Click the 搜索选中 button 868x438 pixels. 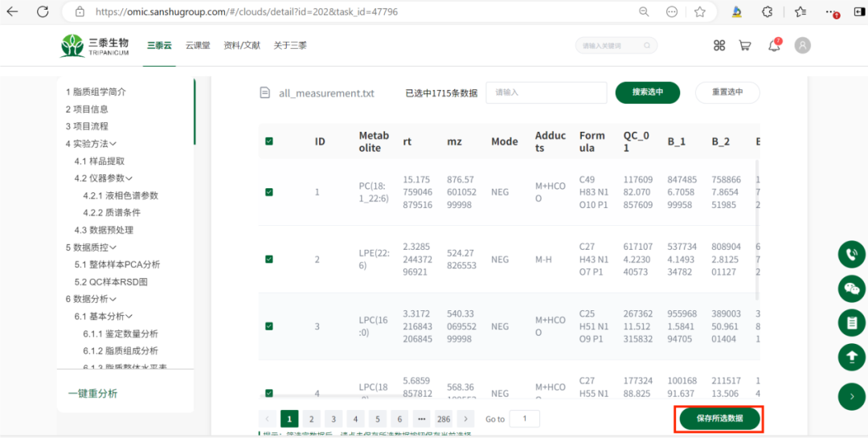click(x=648, y=92)
